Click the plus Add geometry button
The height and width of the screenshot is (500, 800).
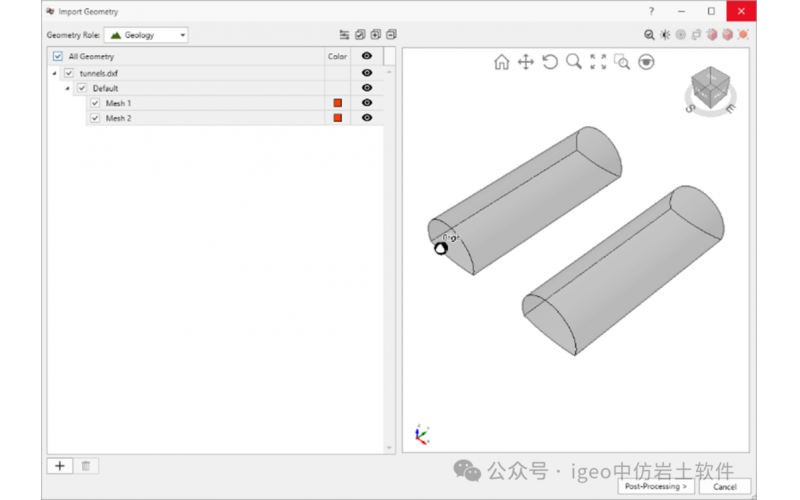(x=60, y=466)
